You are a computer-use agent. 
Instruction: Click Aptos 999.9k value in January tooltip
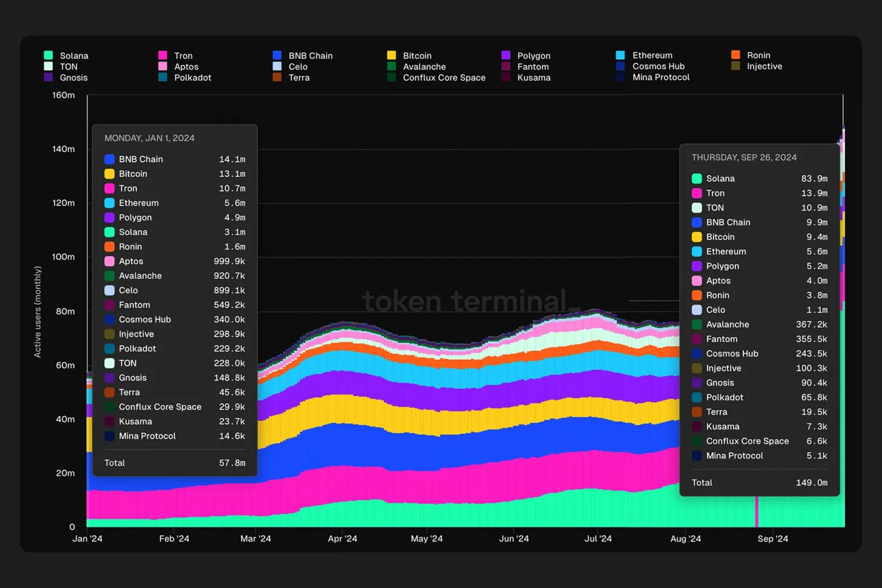pos(229,261)
